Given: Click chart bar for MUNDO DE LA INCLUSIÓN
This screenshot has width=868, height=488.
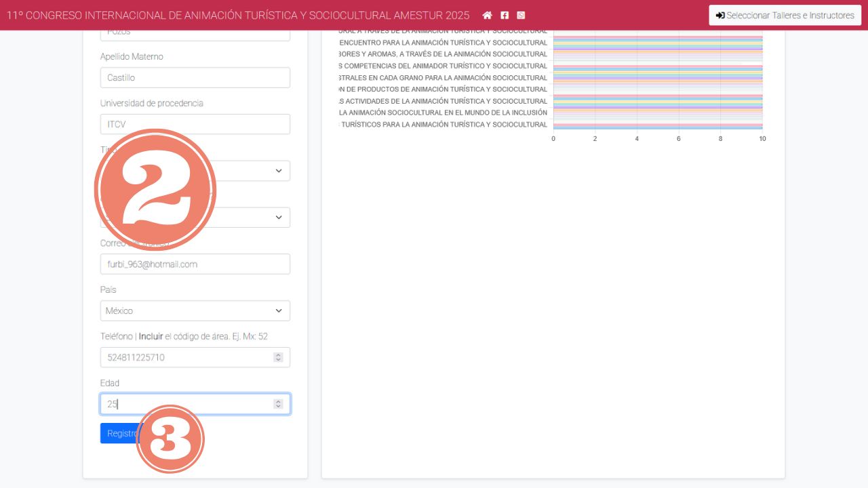Looking at the screenshot, I should coord(658,113).
